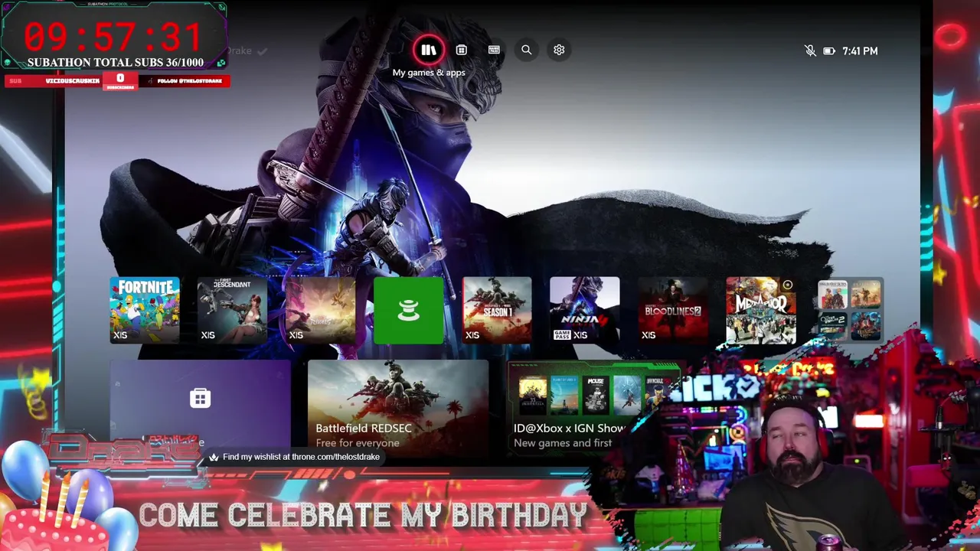Open My games & apps library icon

[x=428, y=50]
